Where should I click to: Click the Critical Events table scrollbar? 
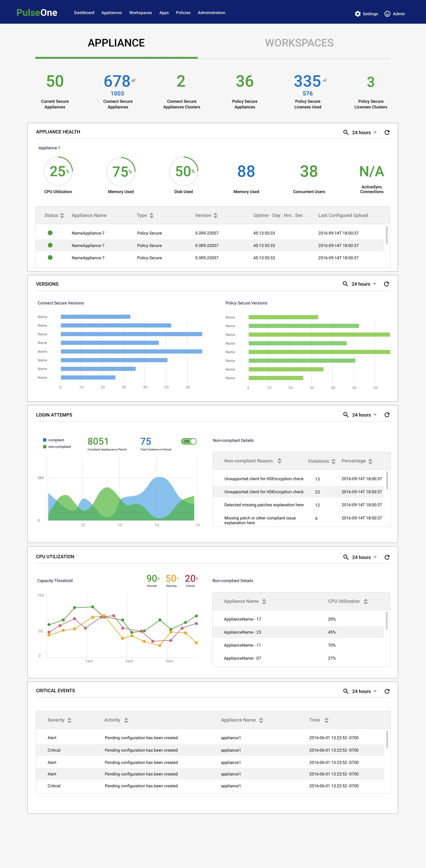click(x=387, y=740)
